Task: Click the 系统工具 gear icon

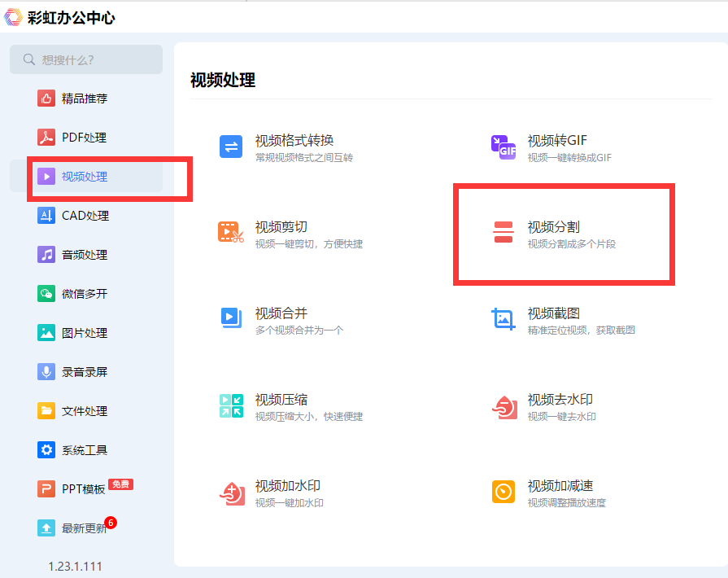Action: (x=46, y=449)
